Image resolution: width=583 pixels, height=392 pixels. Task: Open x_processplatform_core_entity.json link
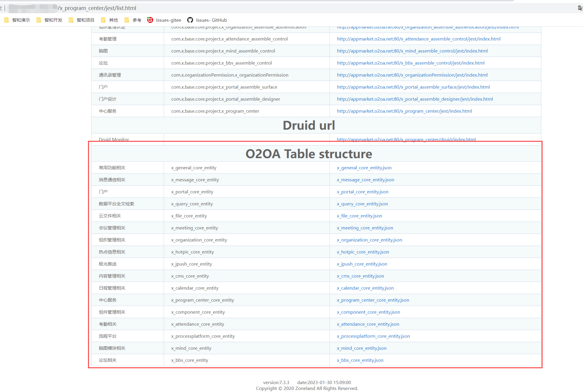click(373, 336)
